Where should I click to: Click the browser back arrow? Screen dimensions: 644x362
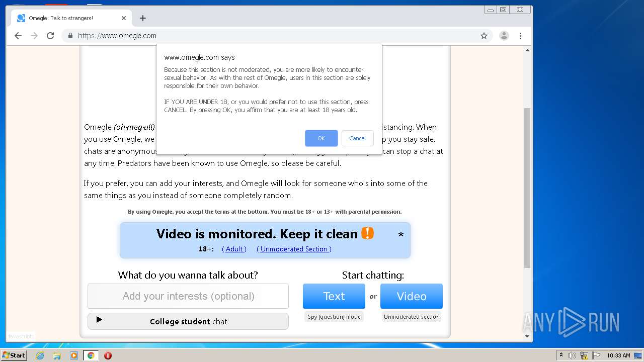(x=18, y=36)
